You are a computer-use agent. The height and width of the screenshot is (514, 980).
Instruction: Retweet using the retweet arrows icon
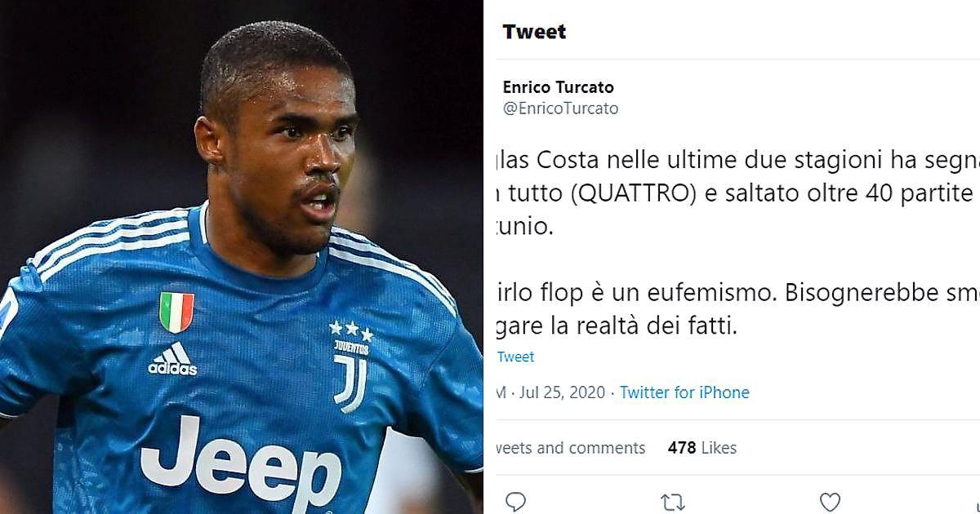click(x=672, y=502)
